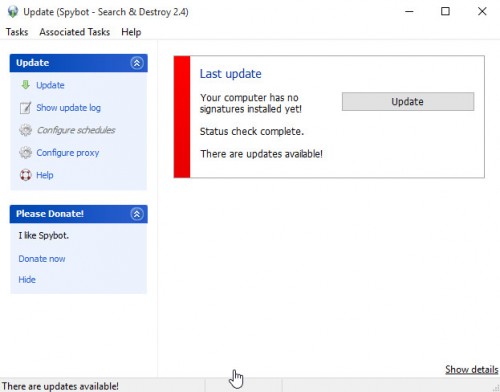Open the Show details link
The image size is (500, 392).
(472, 369)
